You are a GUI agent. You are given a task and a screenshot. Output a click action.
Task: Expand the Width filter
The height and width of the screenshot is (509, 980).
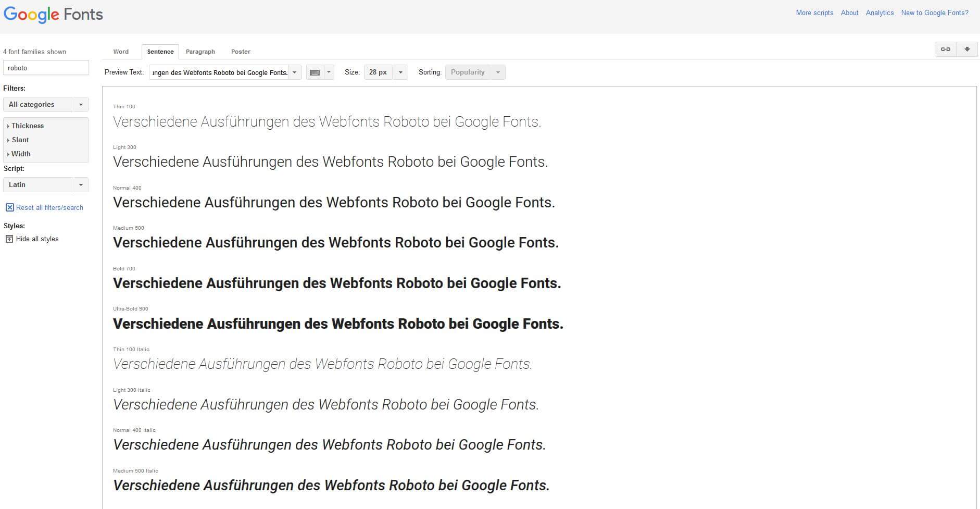[x=19, y=154]
